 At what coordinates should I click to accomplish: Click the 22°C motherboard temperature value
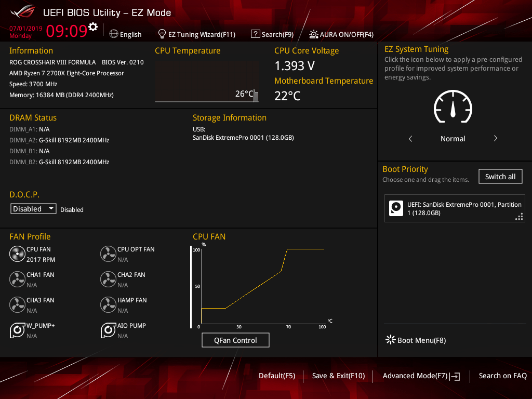[287, 96]
